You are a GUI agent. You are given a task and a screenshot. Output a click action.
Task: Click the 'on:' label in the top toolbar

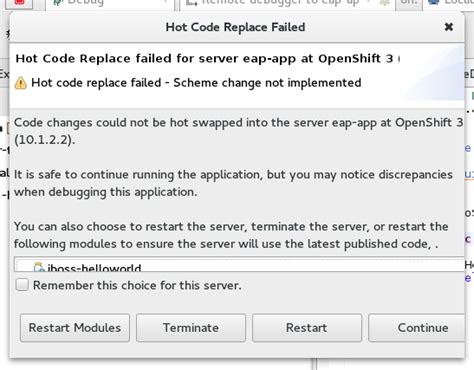tap(409, 3)
